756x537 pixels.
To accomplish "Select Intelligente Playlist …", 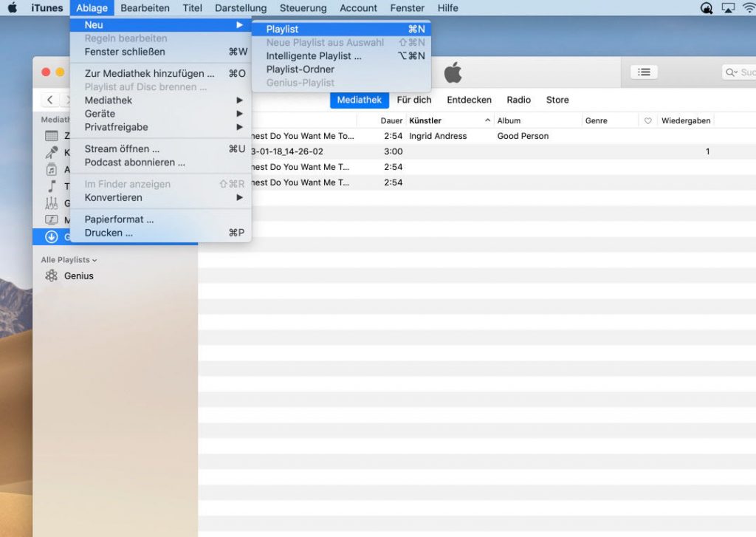I will click(341, 56).
